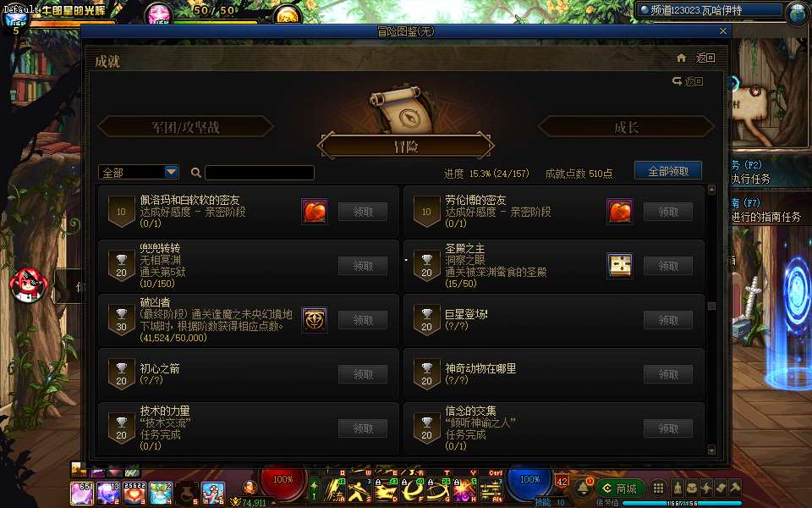Open the 商城 shop button
The height and width of the screenshot is (508, 812).
tap(620, 489)
